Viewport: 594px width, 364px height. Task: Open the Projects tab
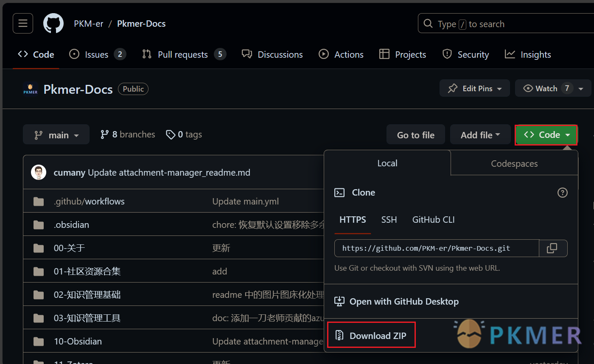[403, 54]
